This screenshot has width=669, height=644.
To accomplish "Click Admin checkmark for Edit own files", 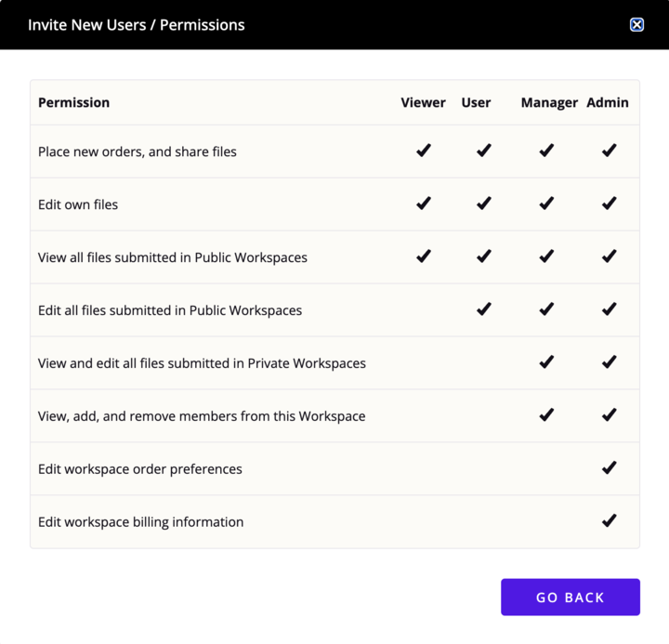I will 609,204.
